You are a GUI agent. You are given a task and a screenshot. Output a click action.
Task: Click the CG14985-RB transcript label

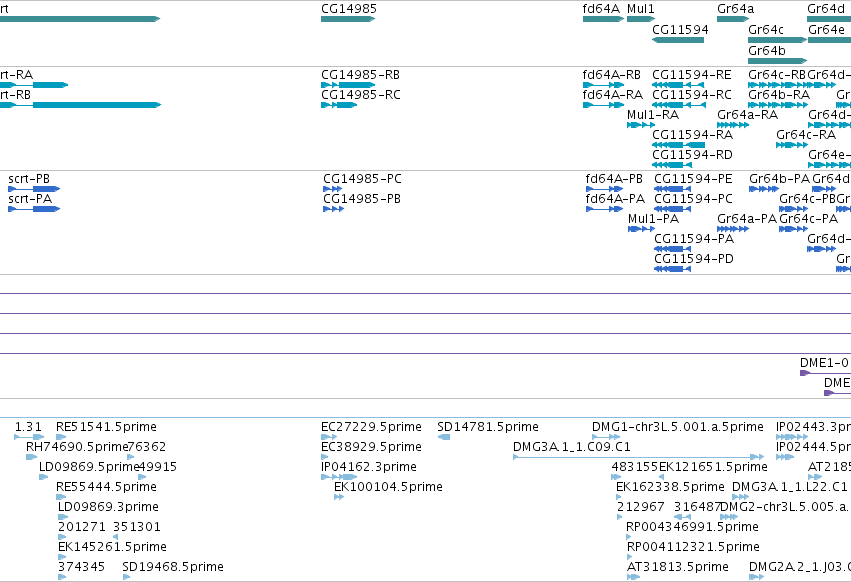[360, 74]
